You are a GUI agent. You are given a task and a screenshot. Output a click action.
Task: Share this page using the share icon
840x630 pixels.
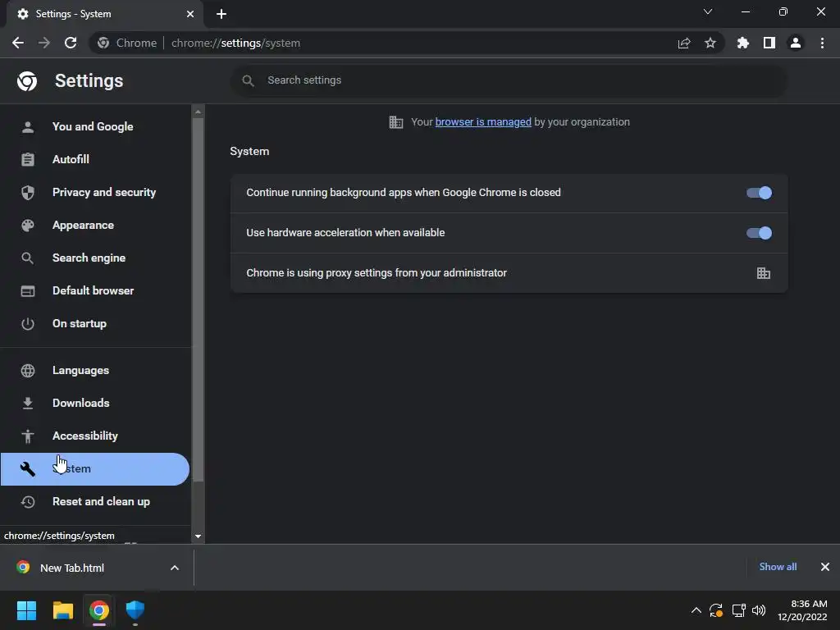(x=684, y=43)
